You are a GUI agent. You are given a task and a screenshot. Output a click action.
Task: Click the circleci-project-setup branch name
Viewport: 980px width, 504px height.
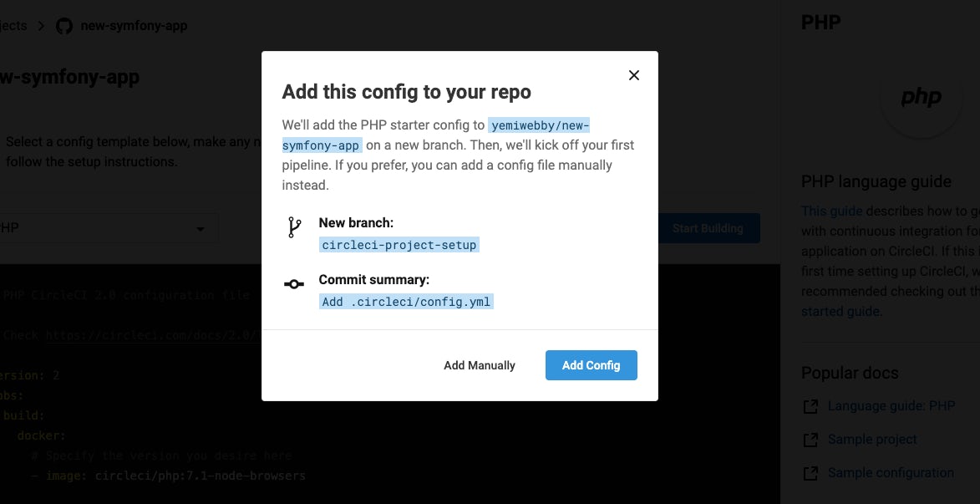399,245
